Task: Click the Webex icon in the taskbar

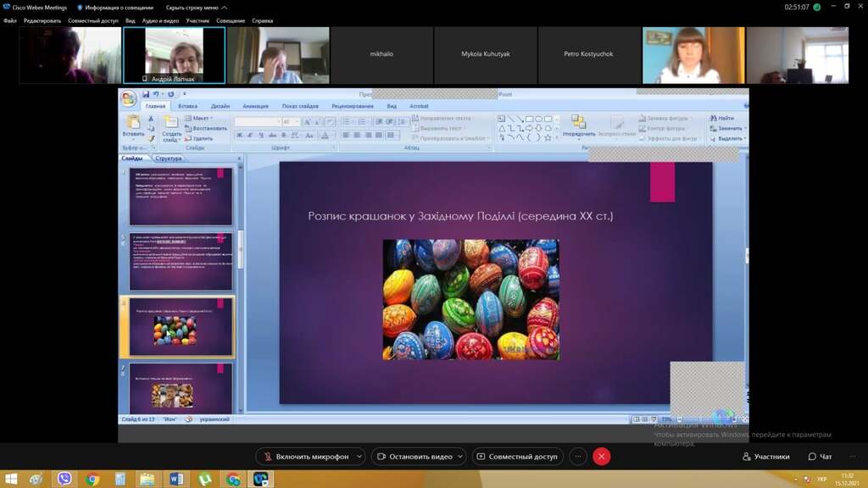Action: click(260, 480)
